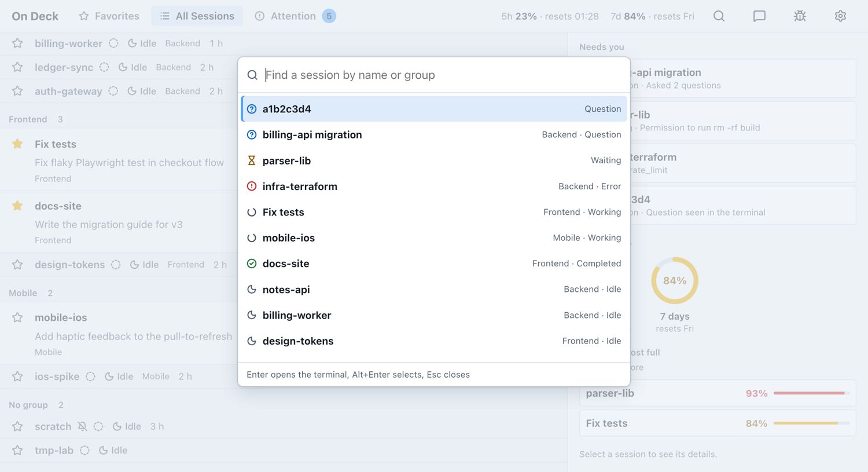
Task: Click the hourglass icon beside parser-lib
Action: [x=252, y=160]
